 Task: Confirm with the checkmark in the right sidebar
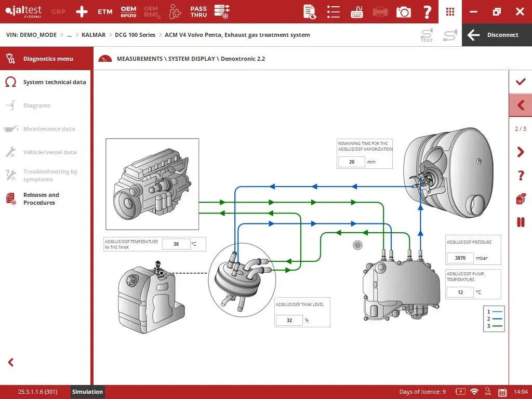pyautogui.click(x=520, y=82)
